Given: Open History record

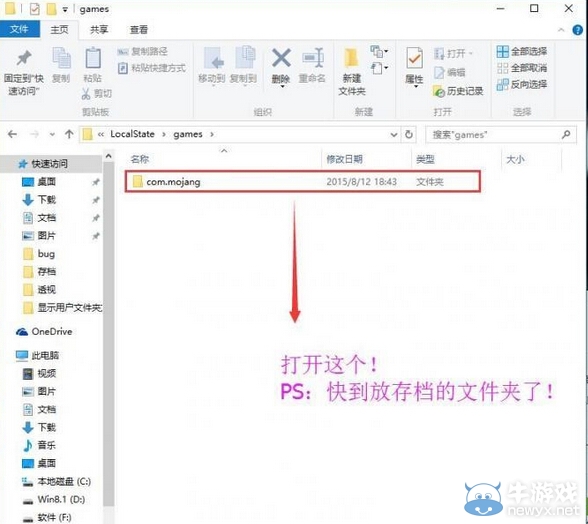Looking at the screenshot, I should tap(458, 91).
